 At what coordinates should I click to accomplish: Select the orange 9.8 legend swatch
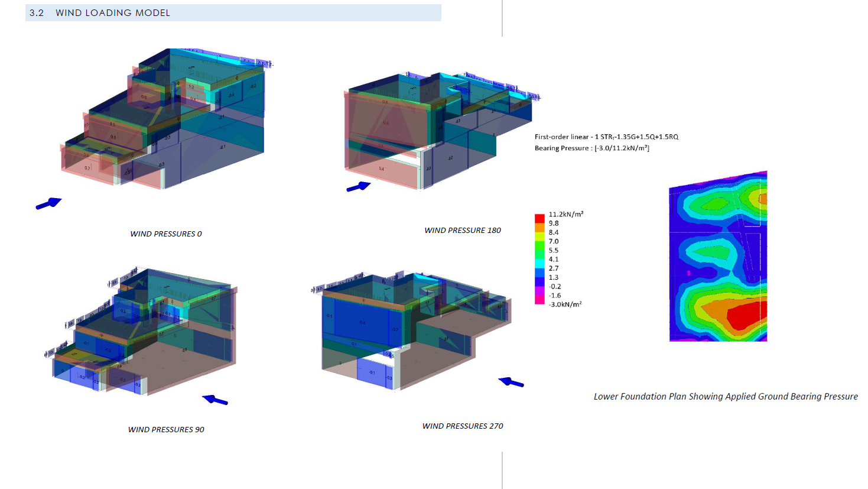pos(539,227)
